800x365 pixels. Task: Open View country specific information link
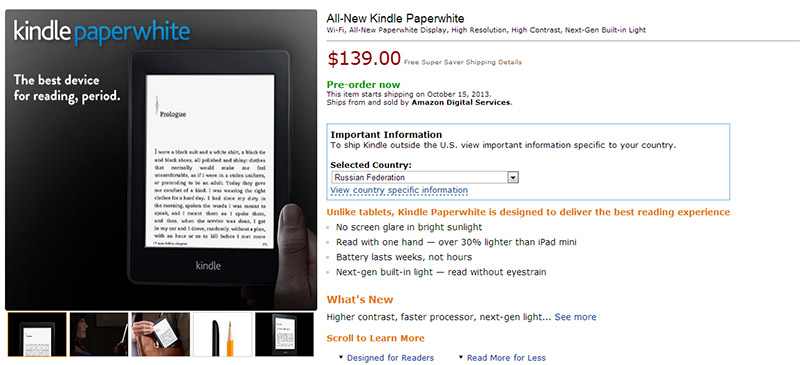pos(399,190)
